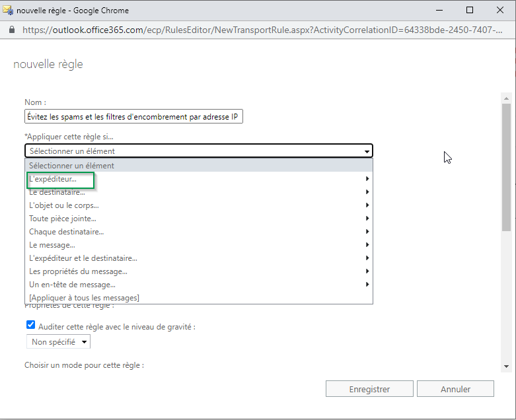Click the rule name text field

pyautogui.click(x=133, y=117)
